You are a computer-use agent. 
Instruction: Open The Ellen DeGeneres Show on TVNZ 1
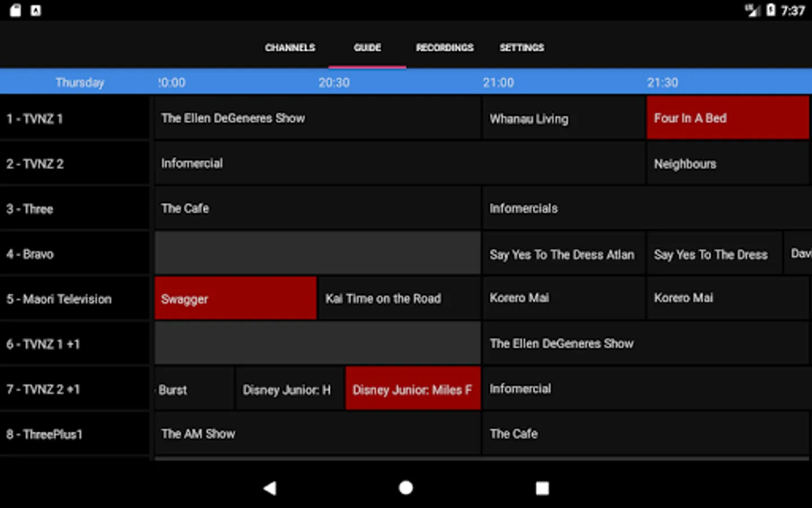[317, 118]
